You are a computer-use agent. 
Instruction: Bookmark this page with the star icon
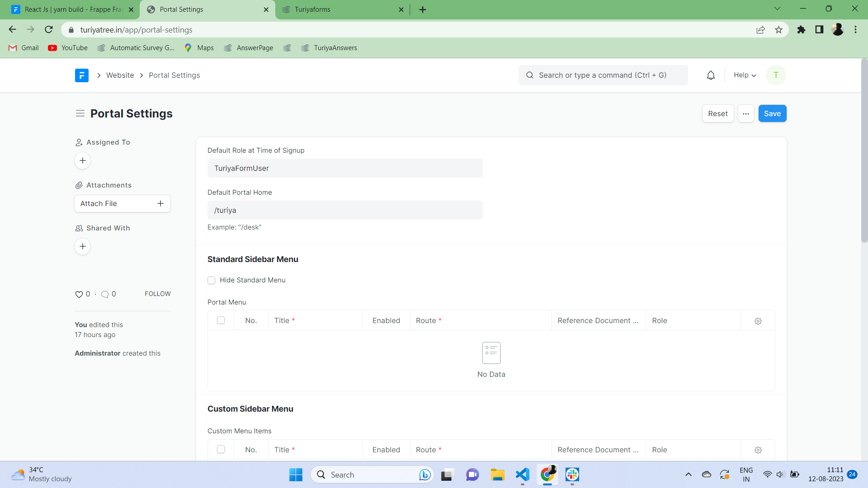[x=778, y=30]
